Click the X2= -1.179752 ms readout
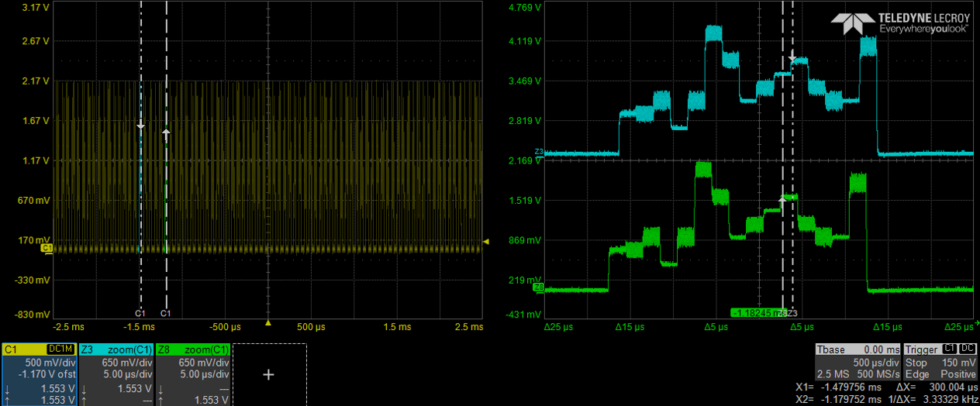This screenshot has width=980, height=406. (839, 399)
